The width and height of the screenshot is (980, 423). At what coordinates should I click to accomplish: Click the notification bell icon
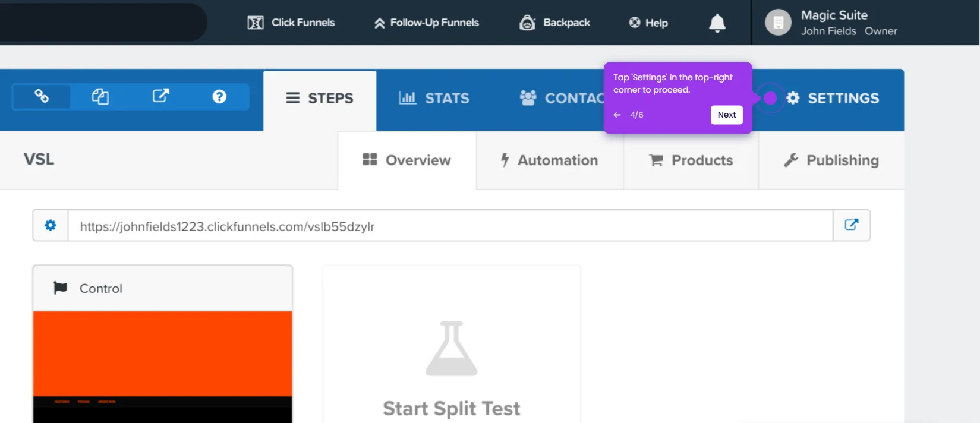[x=717, y=23]
